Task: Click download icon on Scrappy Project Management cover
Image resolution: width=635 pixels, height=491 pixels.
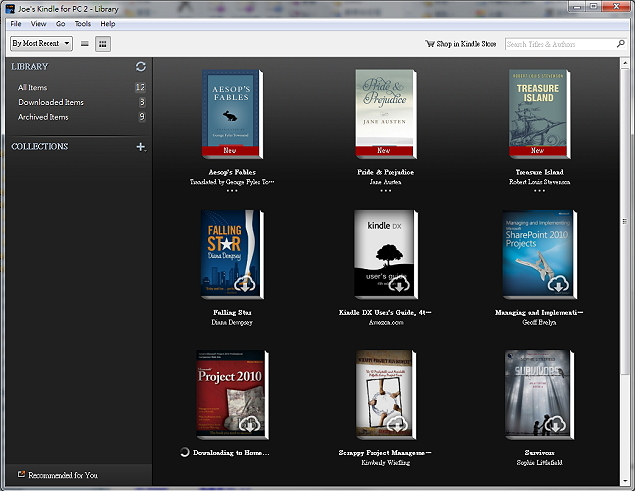Action: point(399,424)
